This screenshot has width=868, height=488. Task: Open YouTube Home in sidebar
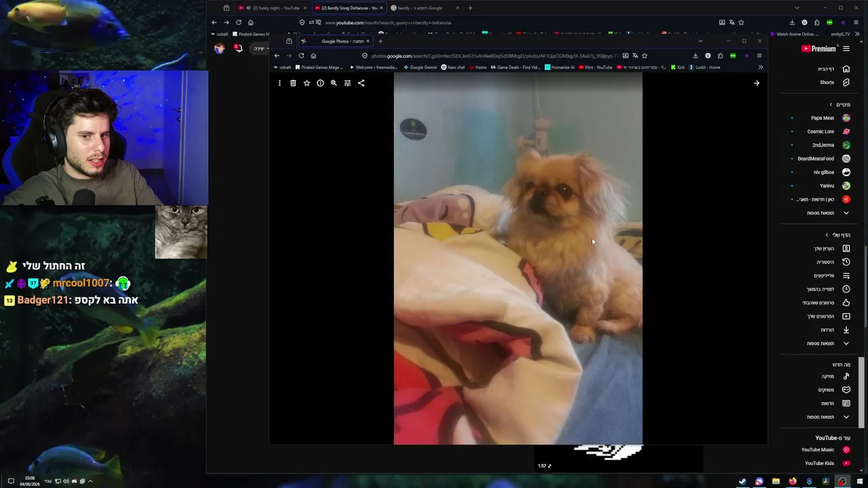pyautogui.click(x=833, y=69)
